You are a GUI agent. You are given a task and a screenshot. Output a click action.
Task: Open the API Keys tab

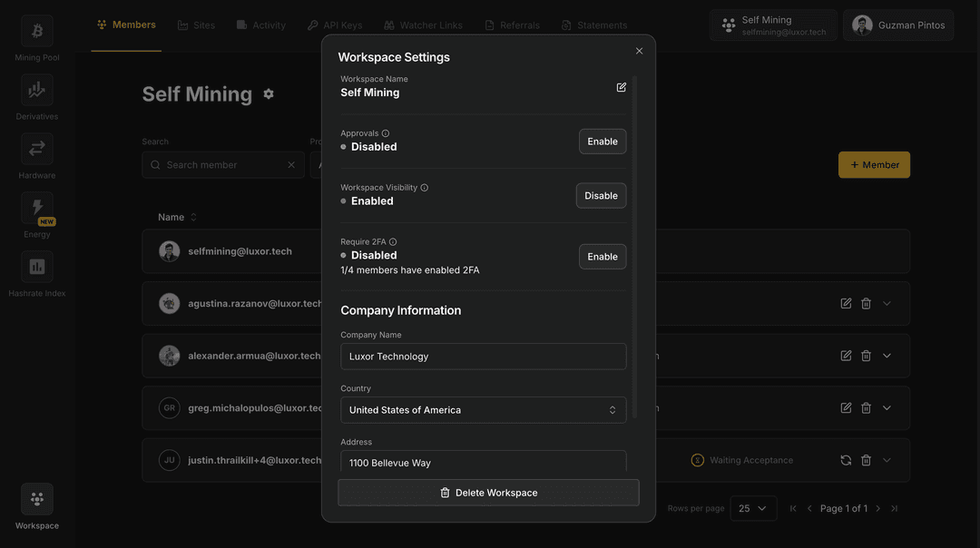(335, 25)
